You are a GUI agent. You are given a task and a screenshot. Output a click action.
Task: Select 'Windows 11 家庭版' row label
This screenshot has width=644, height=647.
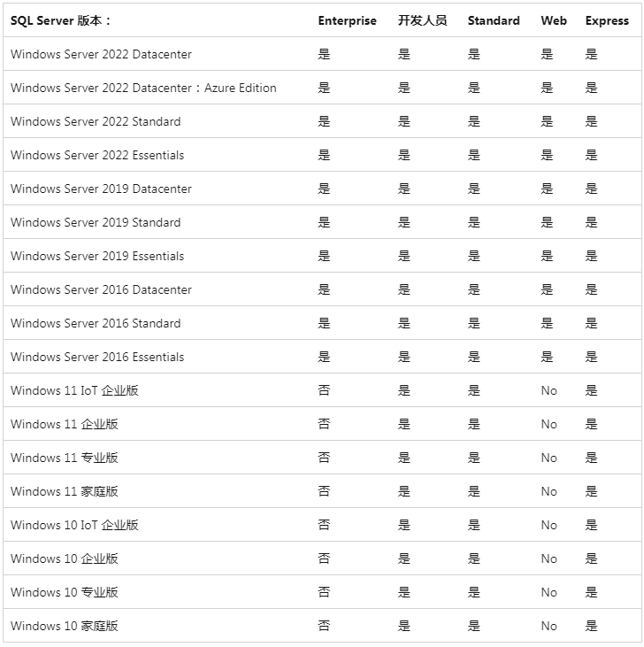coord(65,491)
